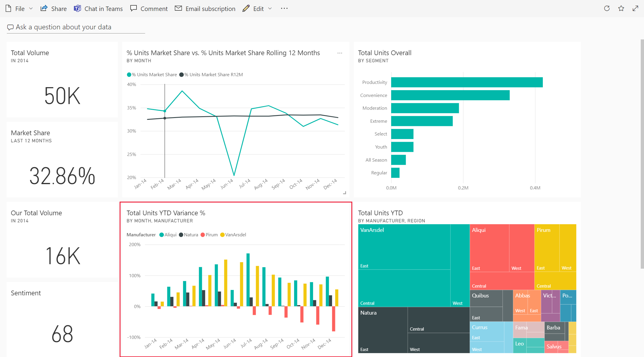Screen dimensions: 644x357
Task: Click Ask a question input field
Action: [75, 27]
